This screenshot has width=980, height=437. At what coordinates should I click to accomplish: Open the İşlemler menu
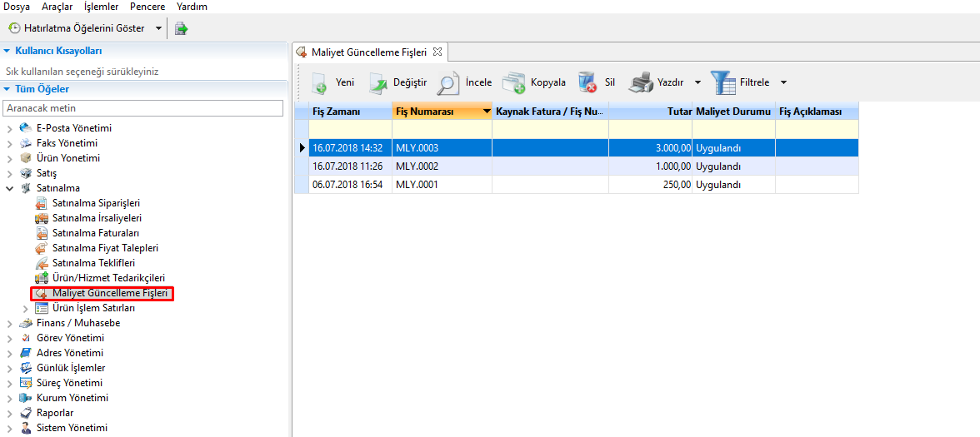[x=101, y=7]
